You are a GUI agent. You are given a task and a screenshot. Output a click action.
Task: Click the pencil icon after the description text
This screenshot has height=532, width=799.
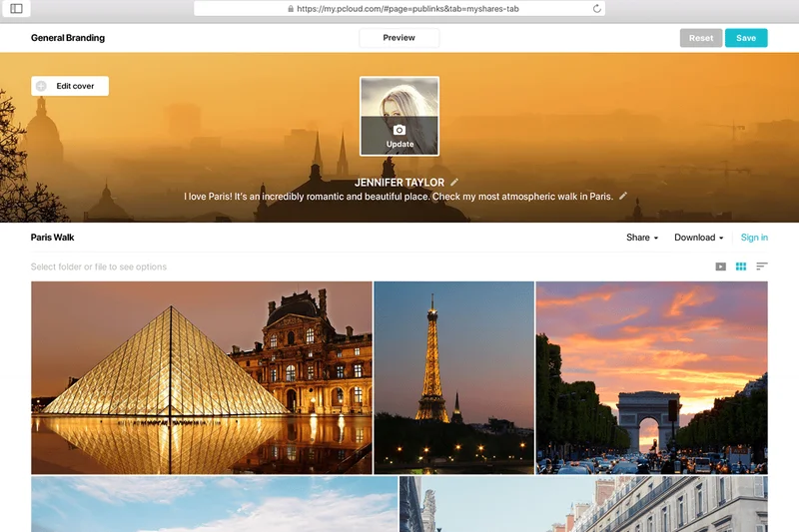[x=623, y=197]
